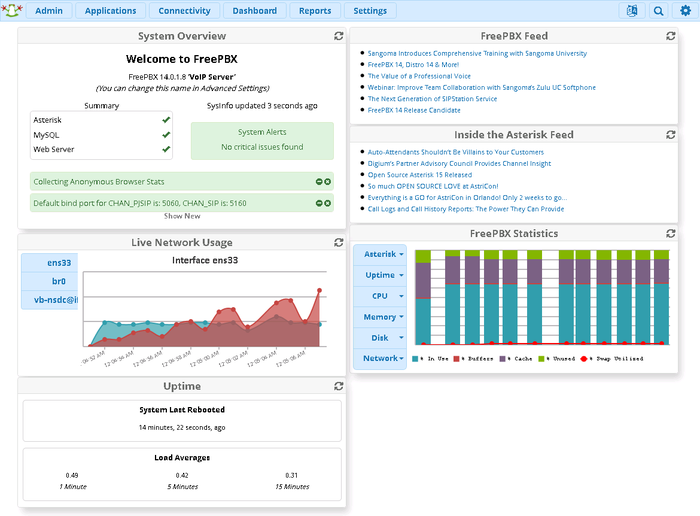Open the Applications menu
The image size is (700, 516).
tap(111, 11)
